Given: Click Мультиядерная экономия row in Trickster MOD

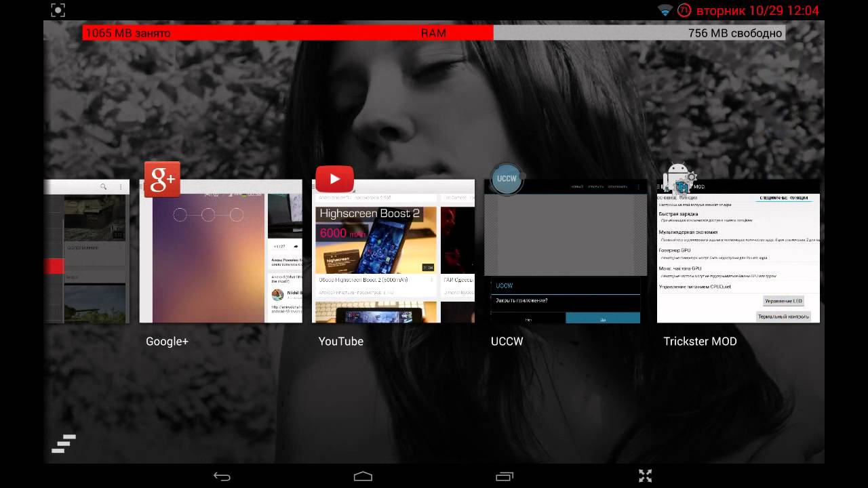Looking at the screenshot, I should coord(738,235).
